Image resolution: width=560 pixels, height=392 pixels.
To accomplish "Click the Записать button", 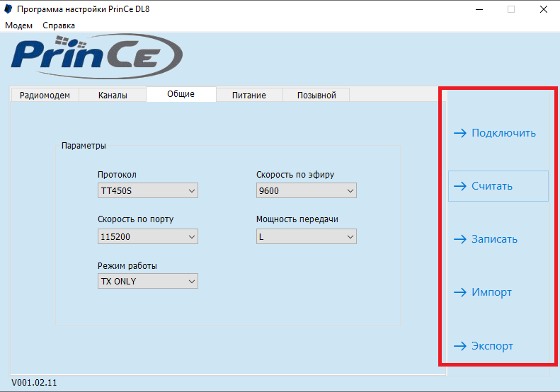I will click(x=498, y=239).
